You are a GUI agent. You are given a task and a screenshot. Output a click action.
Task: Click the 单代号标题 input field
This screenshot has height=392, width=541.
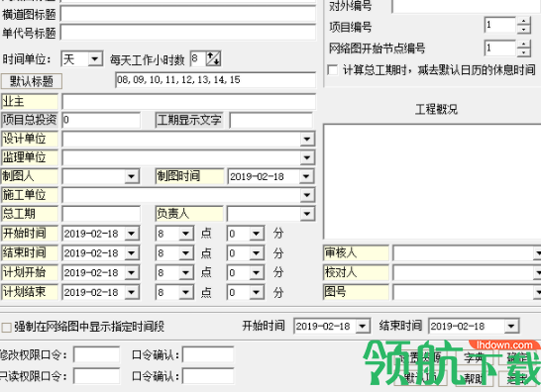click(188, 33)
